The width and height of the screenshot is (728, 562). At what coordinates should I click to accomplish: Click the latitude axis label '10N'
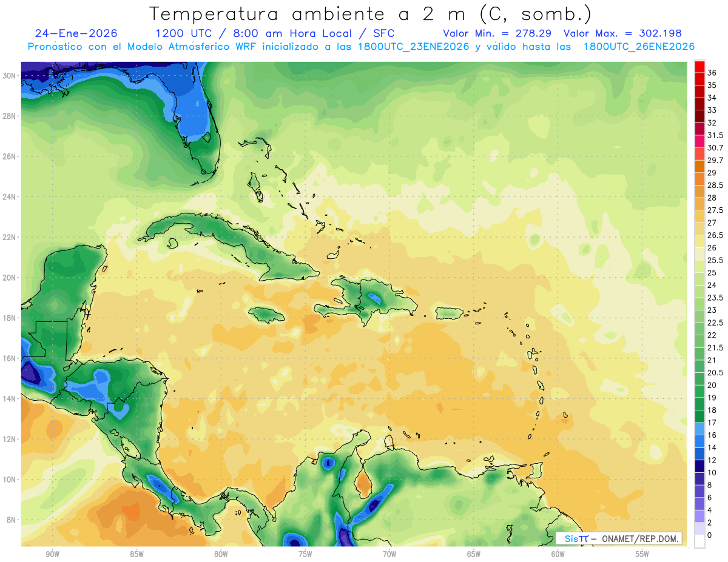pyautogui.click(x=8, y=480)
